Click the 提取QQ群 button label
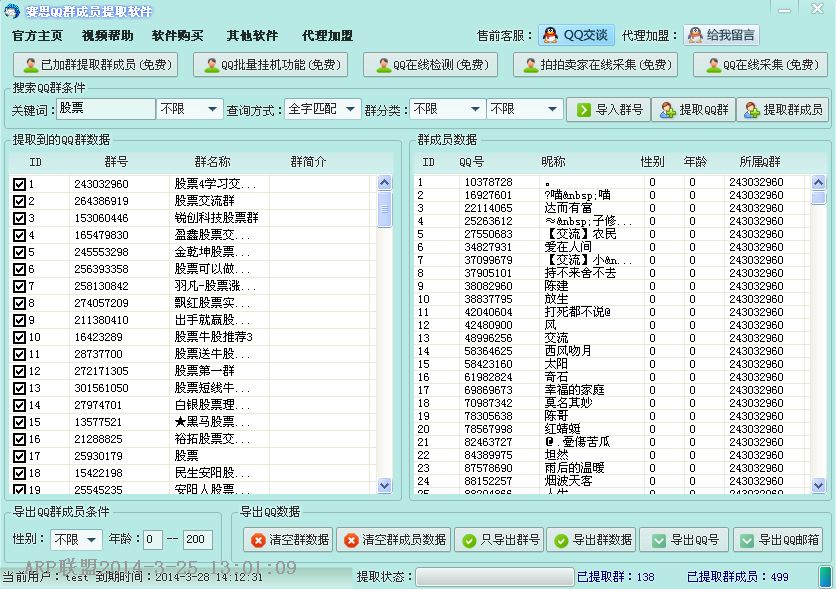The image size is (836, 589). (704, 110)
